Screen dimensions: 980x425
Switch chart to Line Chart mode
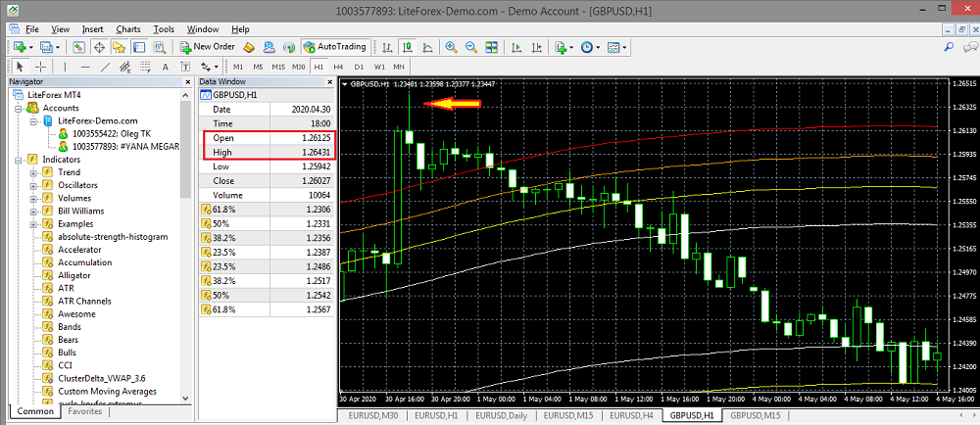(x=428, y=47)
